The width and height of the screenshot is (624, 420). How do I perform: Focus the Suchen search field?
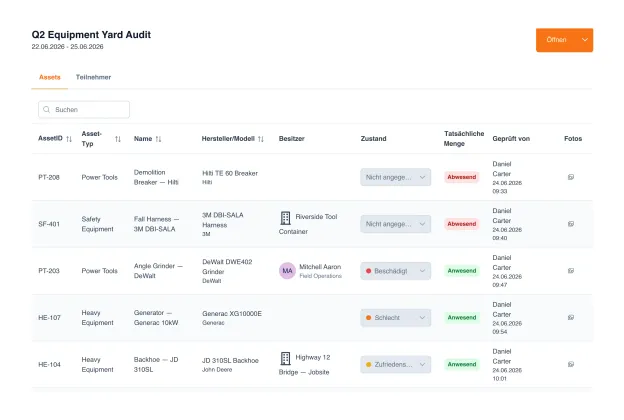[84, 109]
